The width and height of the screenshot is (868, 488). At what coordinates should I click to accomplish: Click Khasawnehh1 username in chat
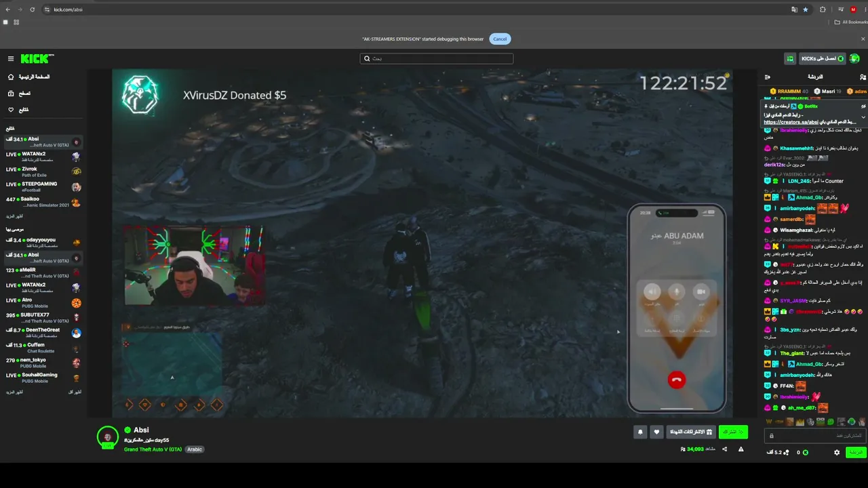(x=795, y=148)
